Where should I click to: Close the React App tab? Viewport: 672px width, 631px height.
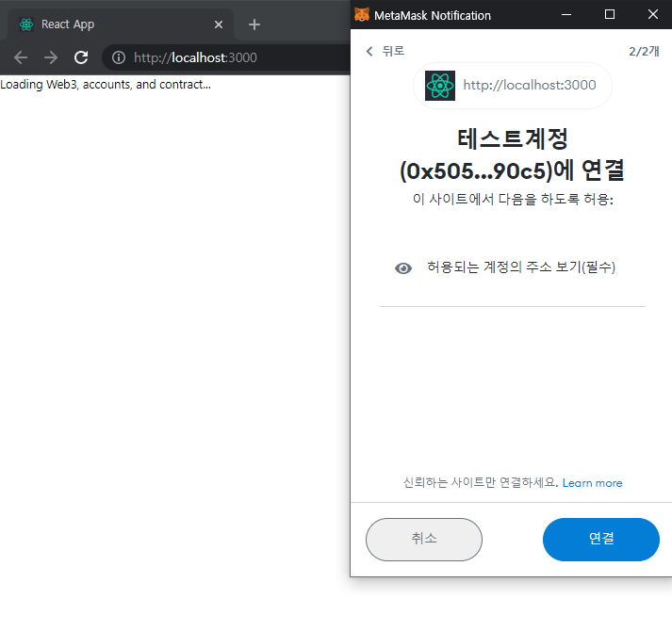coord(219,24)
